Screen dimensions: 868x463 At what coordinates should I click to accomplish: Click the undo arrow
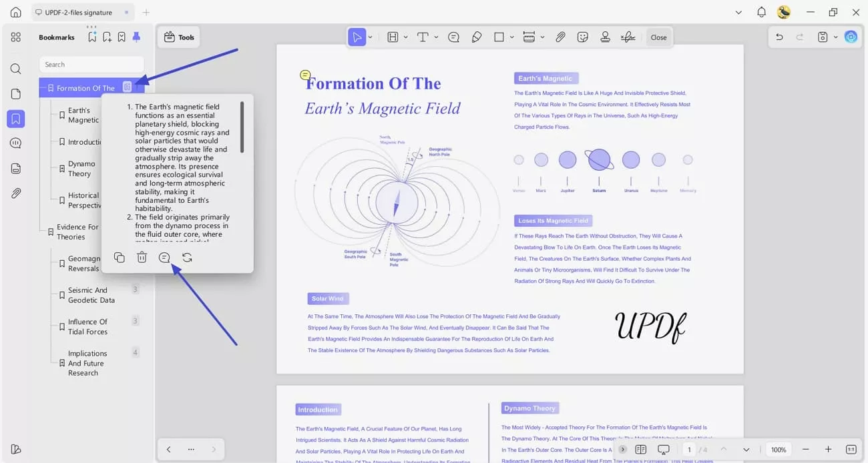pyautogui.click(x=779, y=37)
